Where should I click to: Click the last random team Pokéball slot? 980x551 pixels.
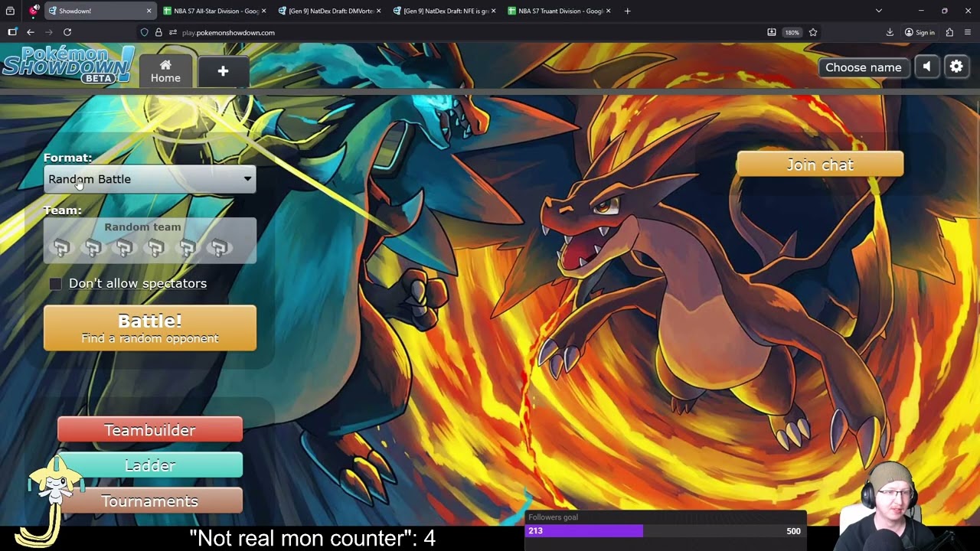click(219, 247)
